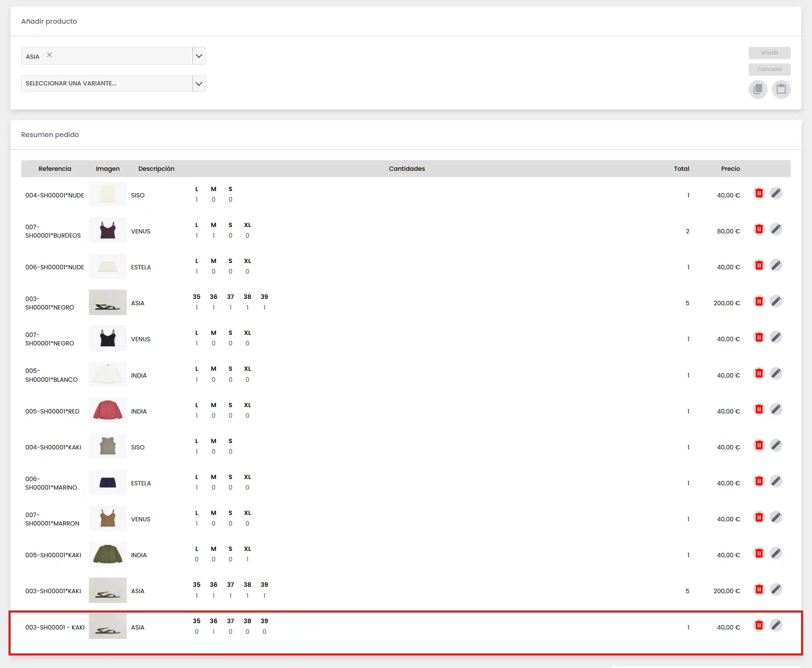Viewport: 812px width, 668px height.
Task: Click the Referencia column header
Action: click(55, 169)
